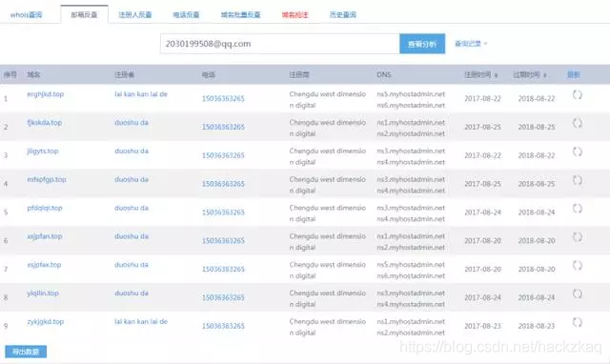Click registrant 'lai kan kan lai de' in row 9
The image size is (610, 364).
pyautogui.click(x=141, y=322)
